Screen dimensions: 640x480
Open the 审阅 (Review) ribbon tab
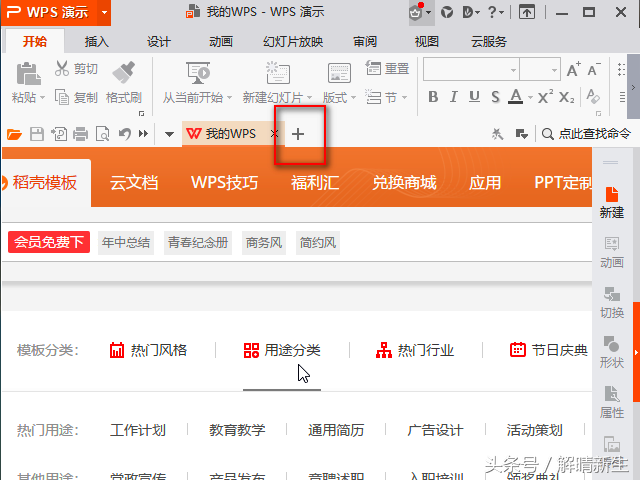click(x=365, y=41)
